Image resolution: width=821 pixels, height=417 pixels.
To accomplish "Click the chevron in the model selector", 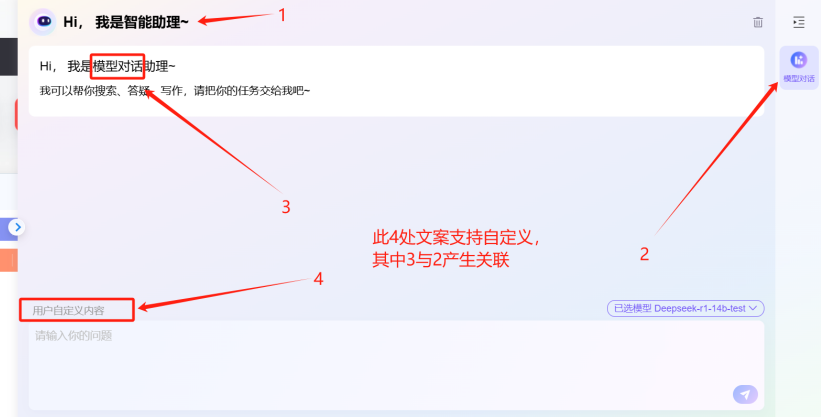I will (x=753, y=308).
